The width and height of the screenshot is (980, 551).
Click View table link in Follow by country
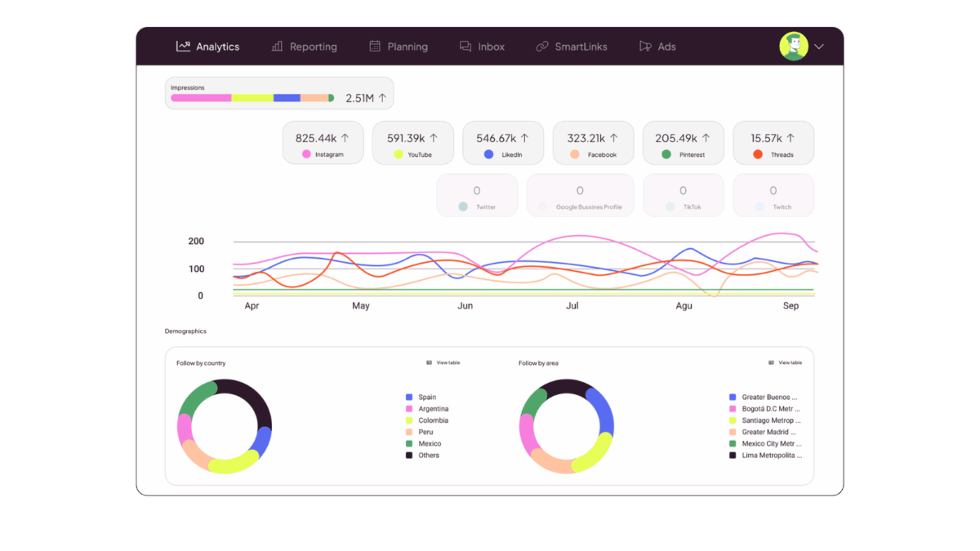pyautogui.click(x=448, y=362)
